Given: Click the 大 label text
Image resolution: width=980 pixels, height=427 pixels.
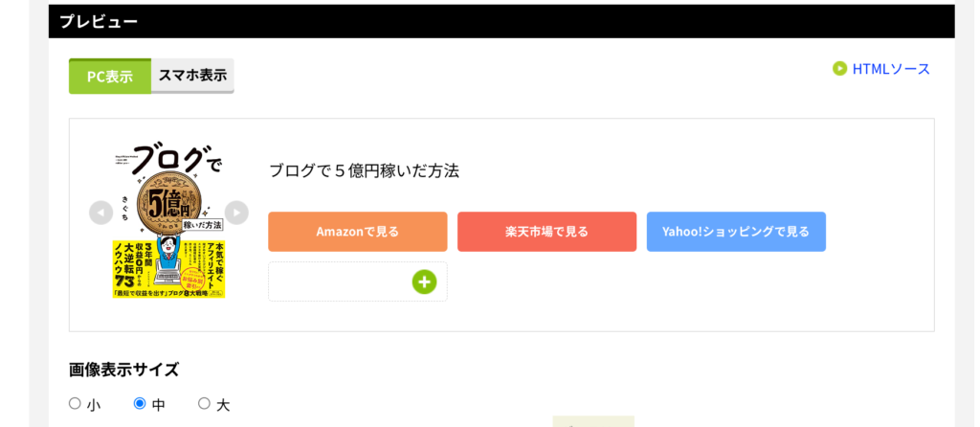Looking at the screenshot, I should [223, 405].
